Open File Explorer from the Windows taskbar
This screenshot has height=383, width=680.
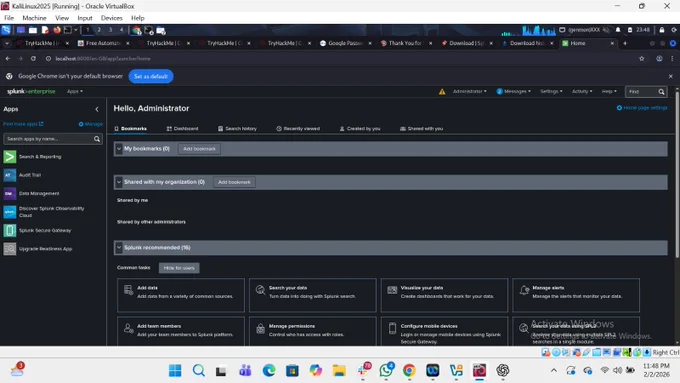pos(339,370)
